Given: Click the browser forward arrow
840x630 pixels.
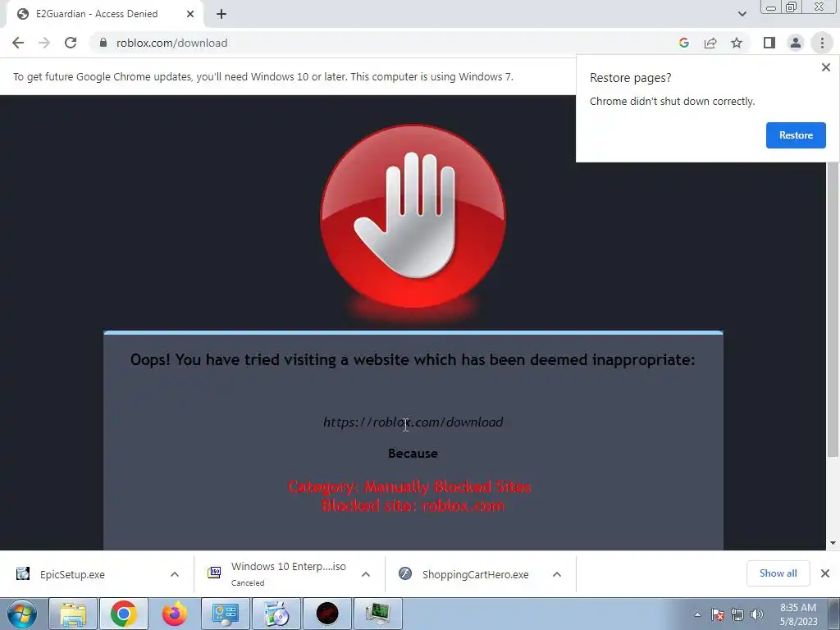Looking at the screenshot, I should 44,43.
